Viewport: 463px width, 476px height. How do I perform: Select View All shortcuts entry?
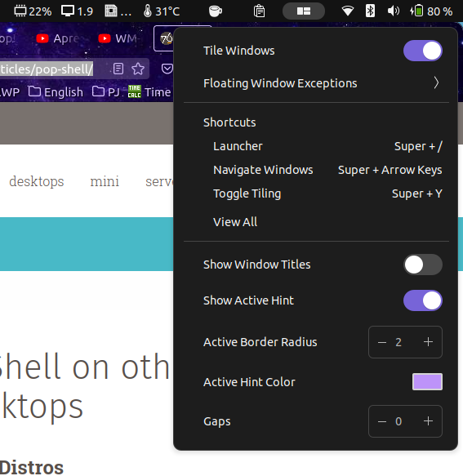[235, 222]
